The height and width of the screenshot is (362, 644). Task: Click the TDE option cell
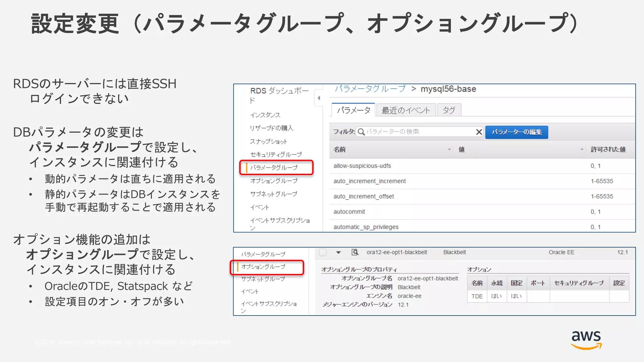tap(477, 296)
